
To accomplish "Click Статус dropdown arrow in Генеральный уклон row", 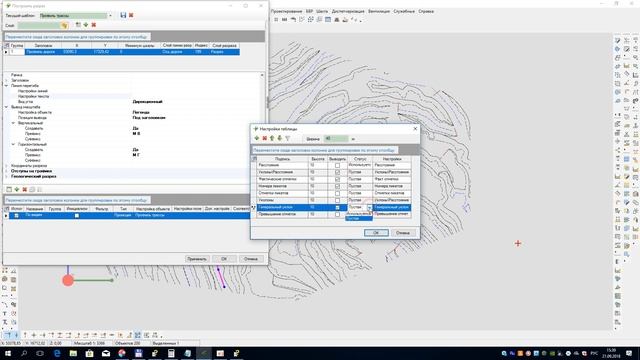I will pyautogui.click(x=369, y=208).
